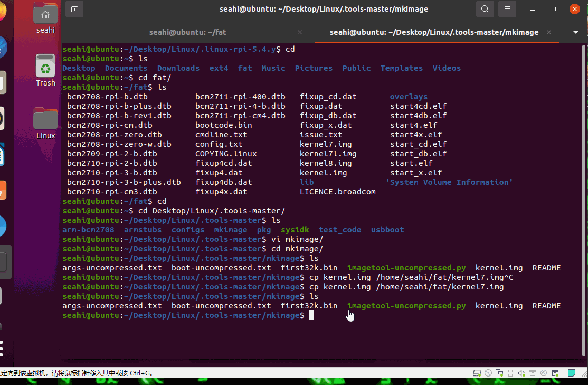Click 'bootcode.bin' file name
The height and width of the screenshot is (385, 588).
pyautogui.click(x=223, y=125)
